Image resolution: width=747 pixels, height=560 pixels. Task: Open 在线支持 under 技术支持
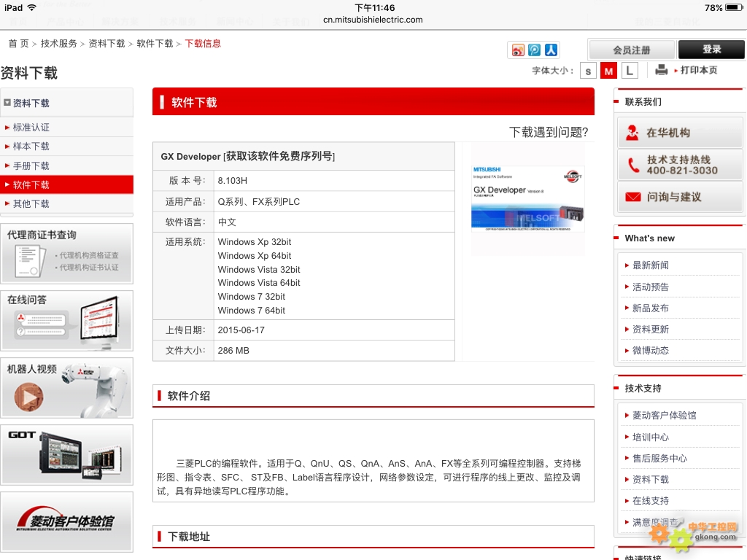coord(650,500)
